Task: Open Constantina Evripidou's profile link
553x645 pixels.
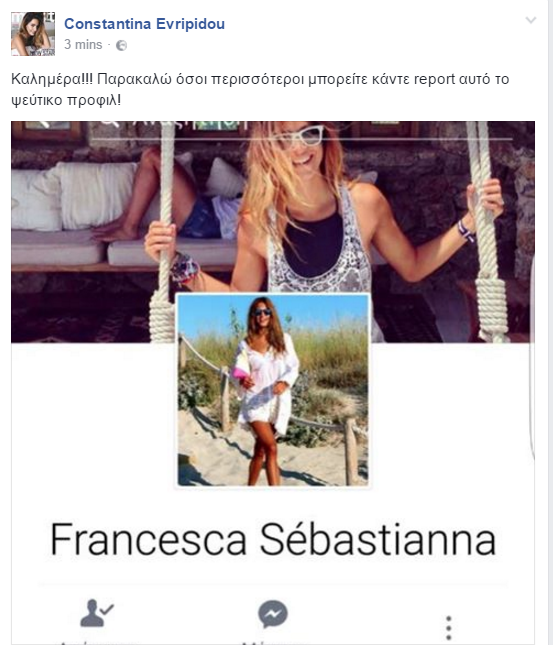Action: (144, 24)
